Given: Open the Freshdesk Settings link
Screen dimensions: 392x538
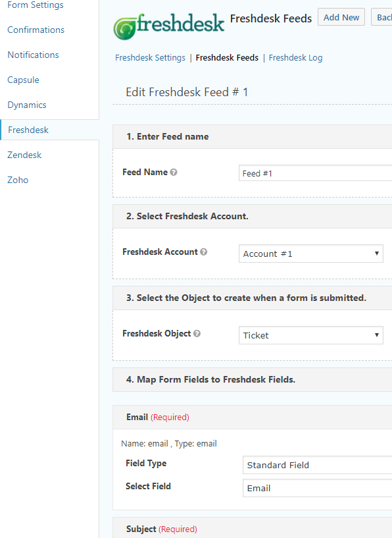Looking at the screenshot, I should pyautogui.click(x=150, y=58).
